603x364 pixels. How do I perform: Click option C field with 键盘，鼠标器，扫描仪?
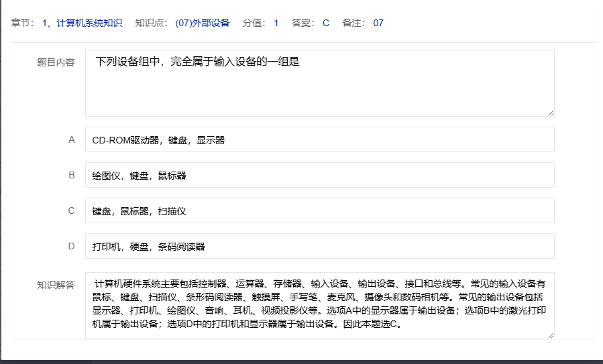(x=319, y=211)
